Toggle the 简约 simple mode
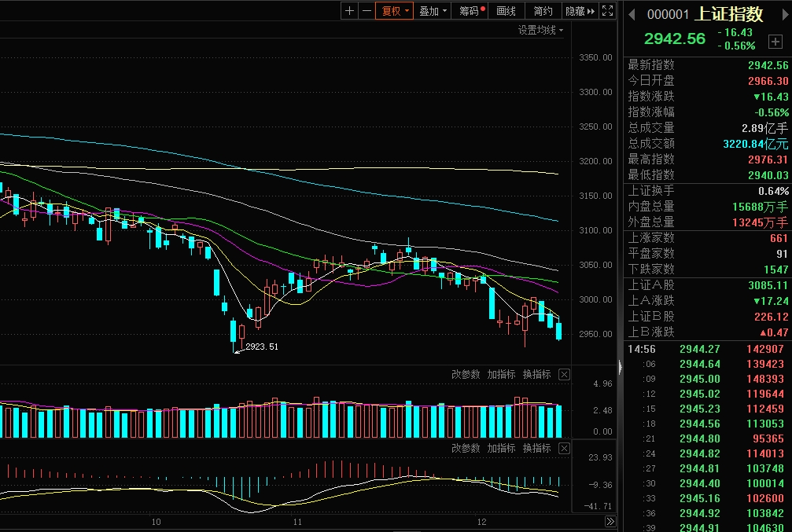The width and height of the screenshot is (792, 532). coord(543,11)
